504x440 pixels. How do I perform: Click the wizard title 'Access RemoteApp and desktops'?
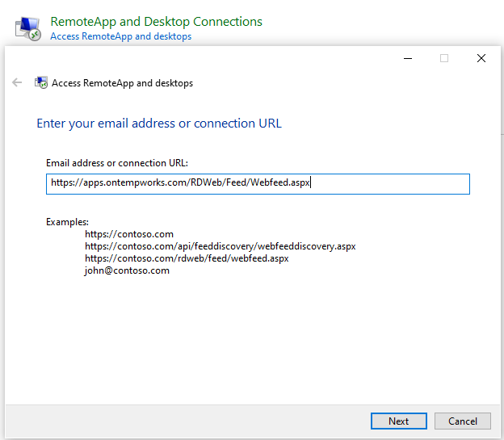pyautogui.click(x=122, y=83)
